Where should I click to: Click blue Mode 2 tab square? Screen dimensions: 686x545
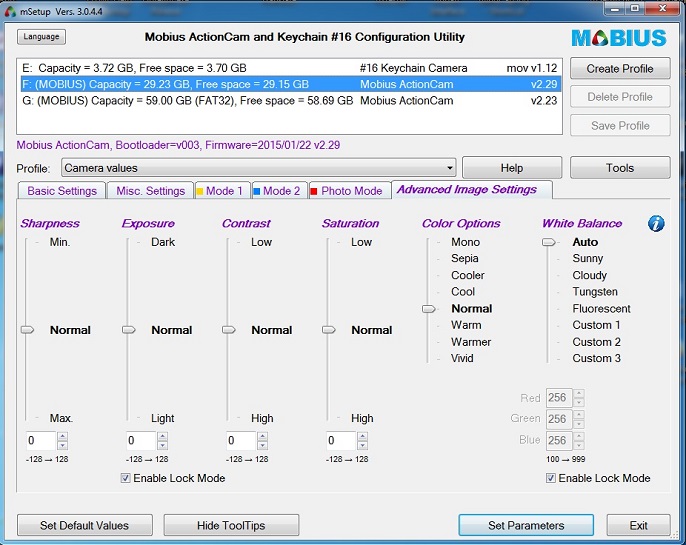tap(257, 191)
